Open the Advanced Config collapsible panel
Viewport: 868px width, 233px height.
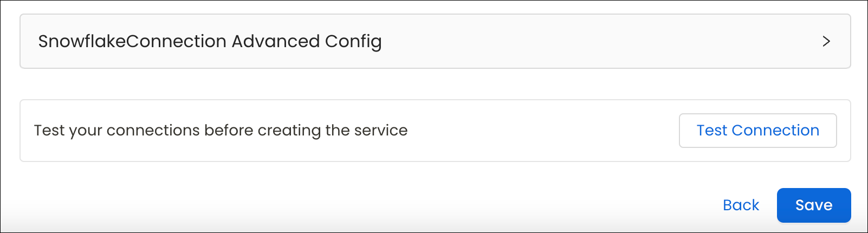(435, 41)
